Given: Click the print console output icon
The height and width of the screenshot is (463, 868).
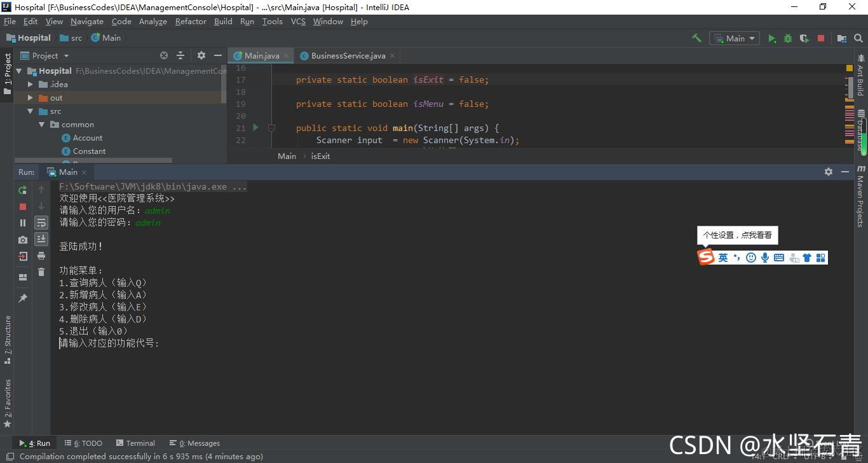Looking at the screenshot, I should (41, 256).
